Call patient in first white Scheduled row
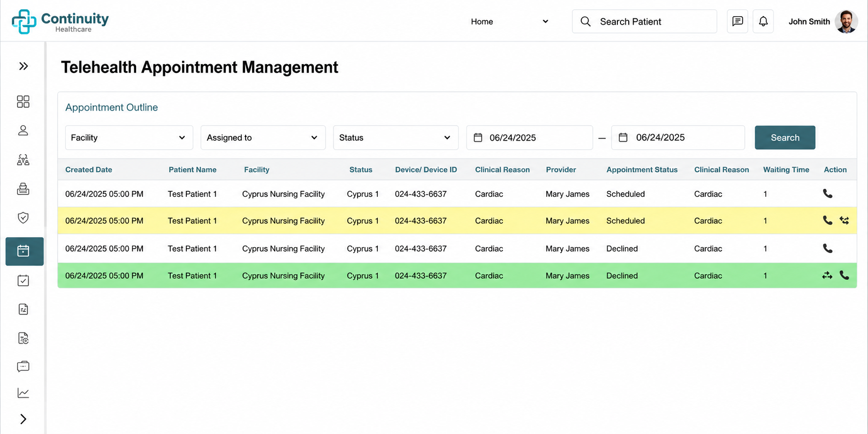Viewport: 868px width, 434px height. coord(827,194)
